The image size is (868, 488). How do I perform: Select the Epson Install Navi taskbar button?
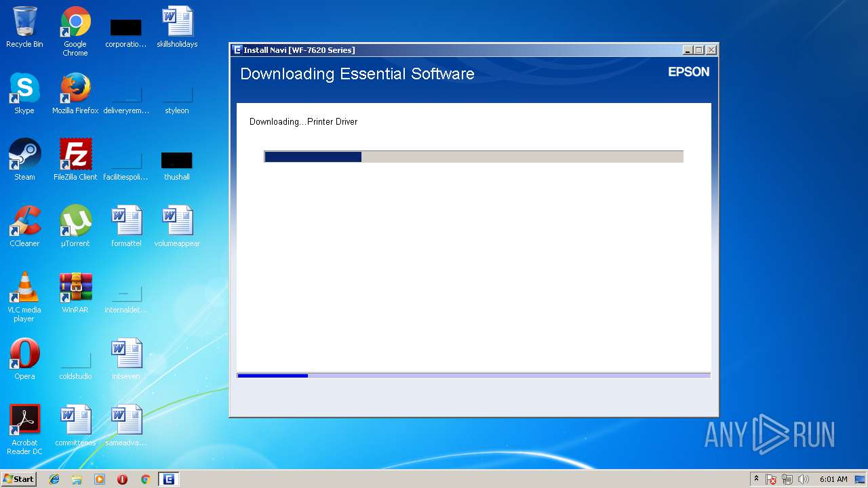click(x=168, y=479)
